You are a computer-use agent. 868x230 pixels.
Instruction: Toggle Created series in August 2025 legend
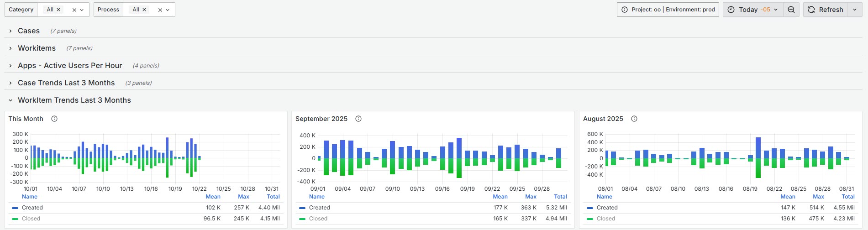pos(607,208)
